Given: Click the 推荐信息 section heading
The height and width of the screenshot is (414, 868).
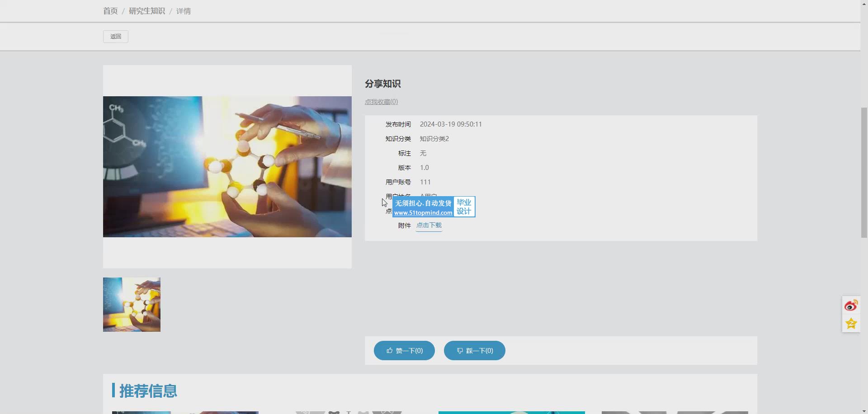Looking at the screenshot, I should point(148,391).
